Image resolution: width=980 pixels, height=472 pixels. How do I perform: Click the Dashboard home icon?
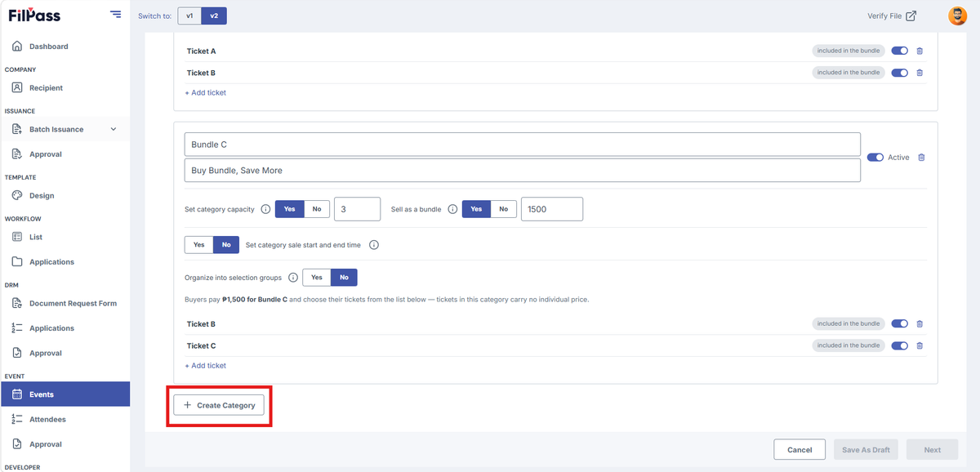tap(17, 47)
